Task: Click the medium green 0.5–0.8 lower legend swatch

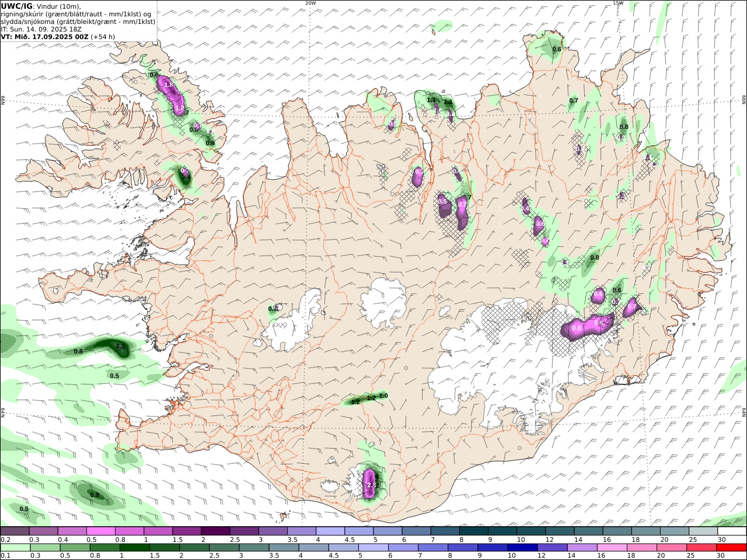Action: (x=75, y=548)
